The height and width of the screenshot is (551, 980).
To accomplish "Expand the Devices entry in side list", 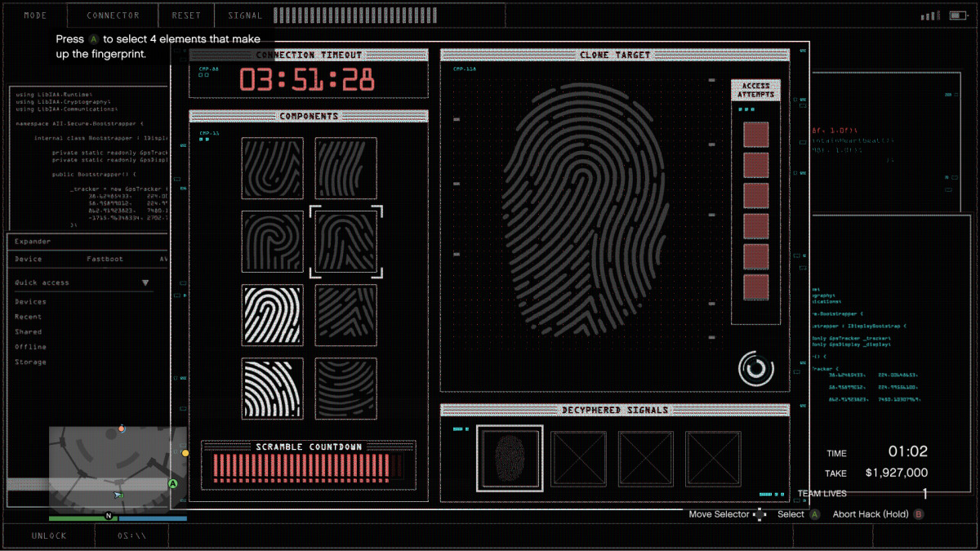I will click(30, 302).
